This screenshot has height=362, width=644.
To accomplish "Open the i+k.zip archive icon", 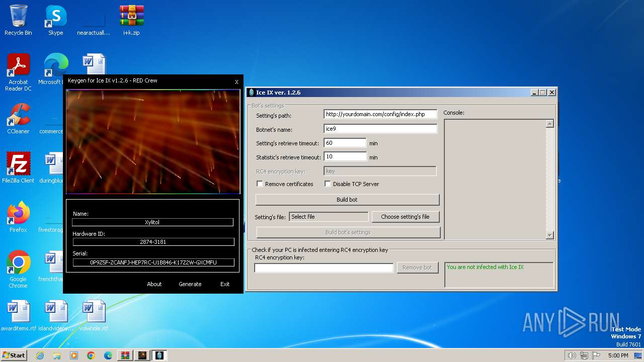I will click(131, 20).
